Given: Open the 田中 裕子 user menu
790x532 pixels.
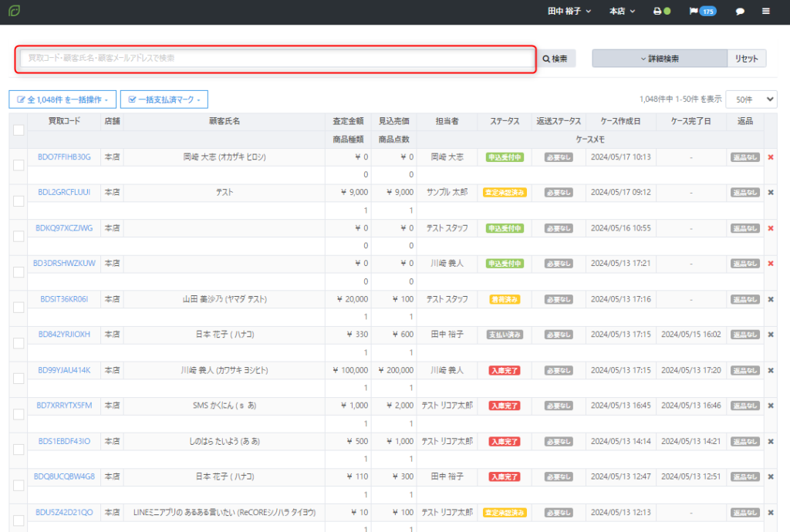Looking at the screenshot, I should 569,12.
